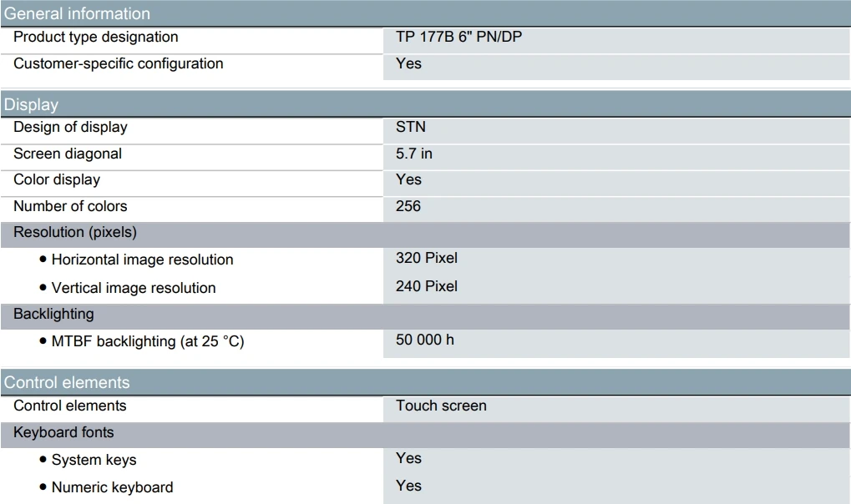The width and height of the screenshot is (851, 504).
Task: Select the Design of display label
Action: (70, 127)
